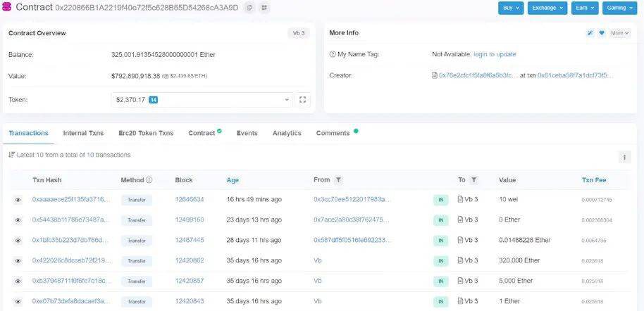Switch to the Erc20 Token Txns tab
Viewport: 644px width, 311px height.
pos(146,133)
